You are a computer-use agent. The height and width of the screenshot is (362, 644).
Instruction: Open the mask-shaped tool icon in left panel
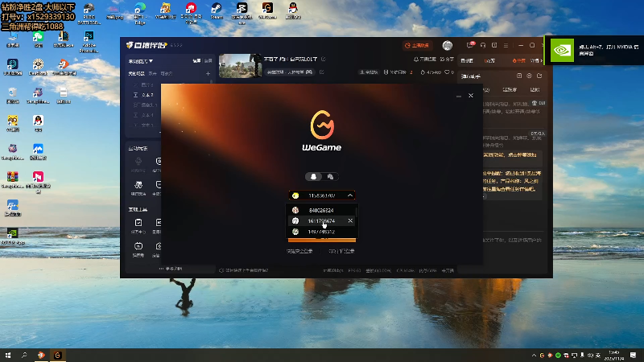(138, 187)
